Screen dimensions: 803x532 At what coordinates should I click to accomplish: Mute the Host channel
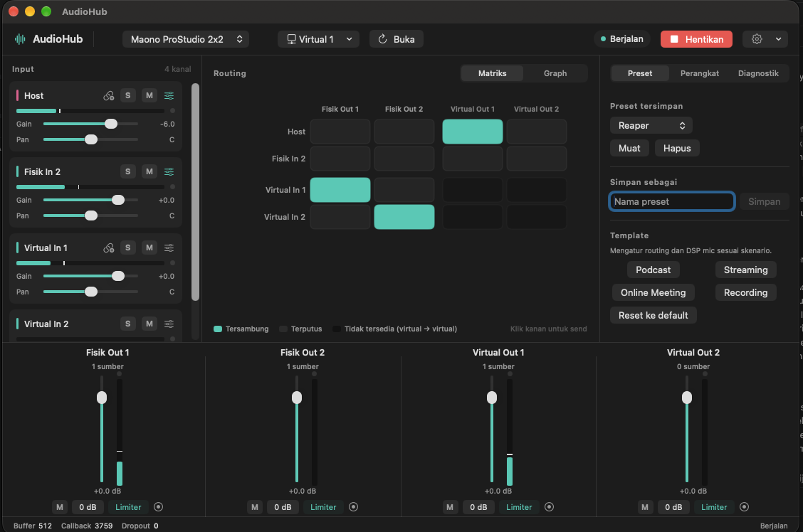click(x=149, y=95)
